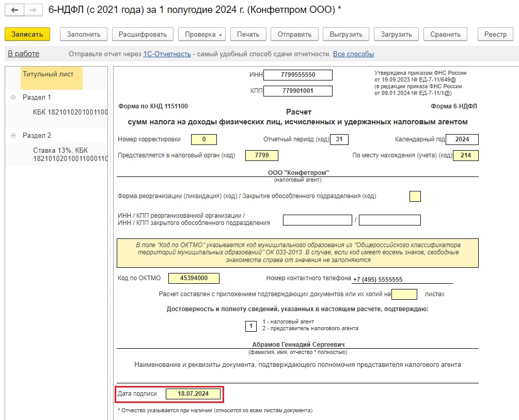Click the КПП field 779901001

[298, 91]
